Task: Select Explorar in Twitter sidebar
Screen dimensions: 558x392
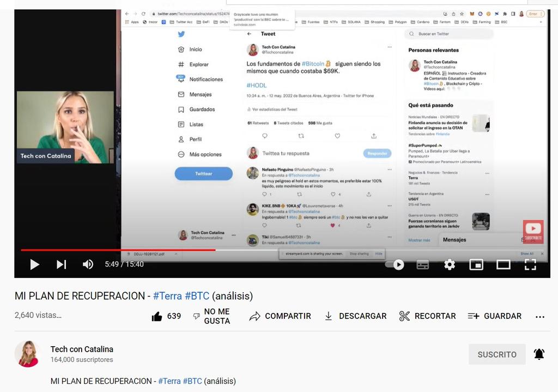Action: pyautogui.click(x=193, y=64)
